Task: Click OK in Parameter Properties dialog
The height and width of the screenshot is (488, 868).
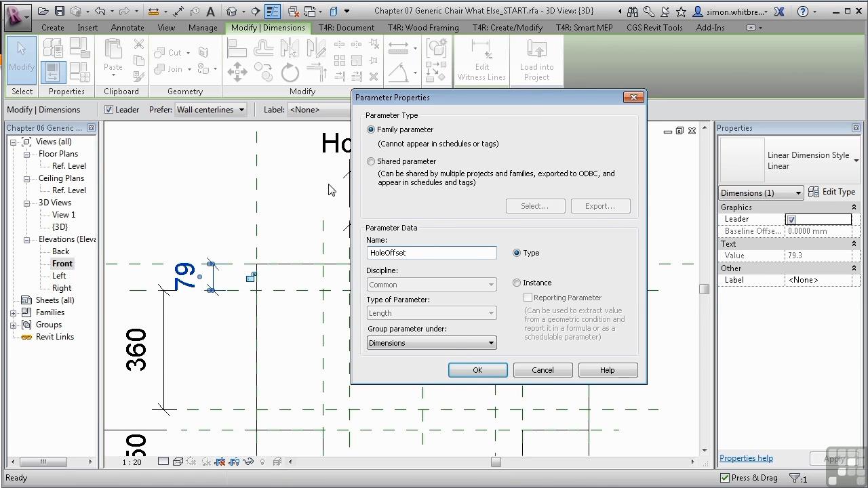Action: pos(477,370)
